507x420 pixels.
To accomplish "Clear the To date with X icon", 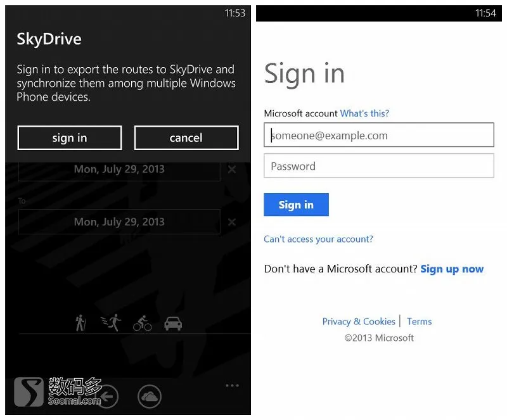I will click(x=232, y=222).
